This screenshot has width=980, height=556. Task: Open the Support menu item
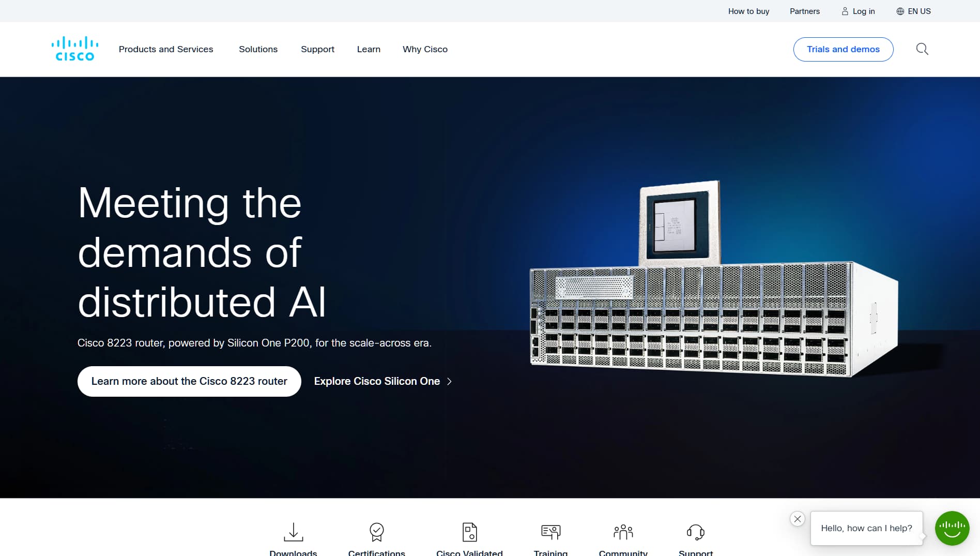pyautogui.click(x=317, y=49)
